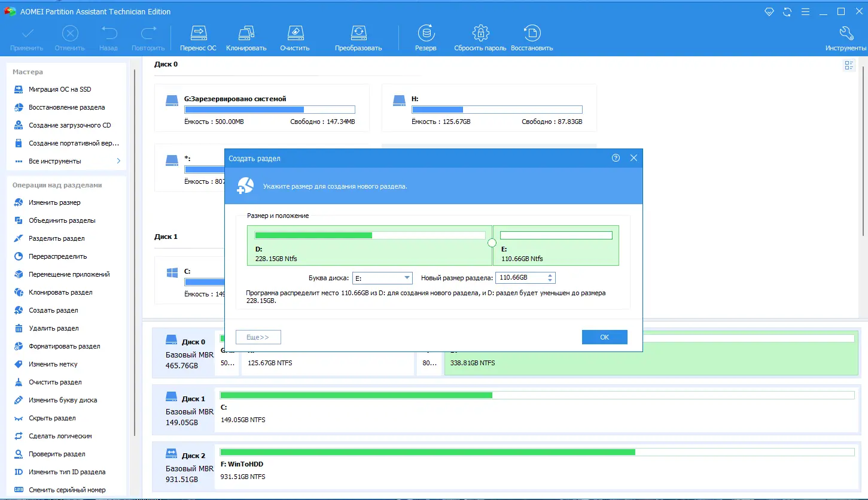Open help in the Создать раздел dialog

pyautogui.click(x=616, y=158)
